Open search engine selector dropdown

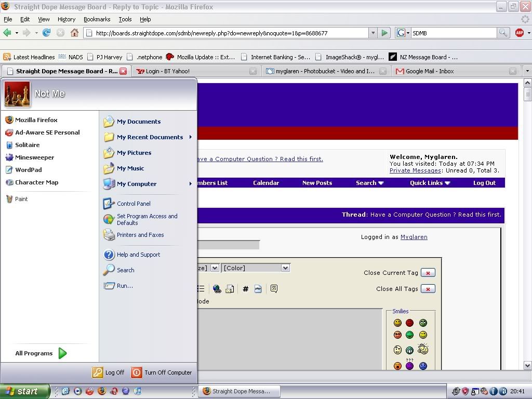[x=403, y=33]
